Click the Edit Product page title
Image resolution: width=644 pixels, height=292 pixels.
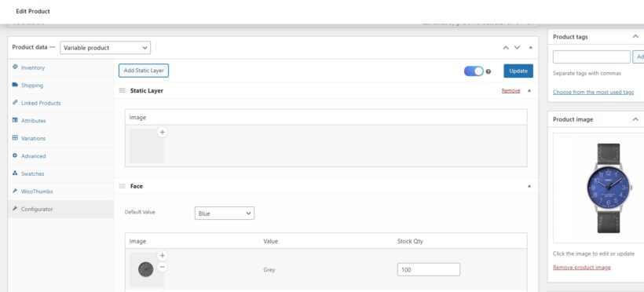pos(33,12)
